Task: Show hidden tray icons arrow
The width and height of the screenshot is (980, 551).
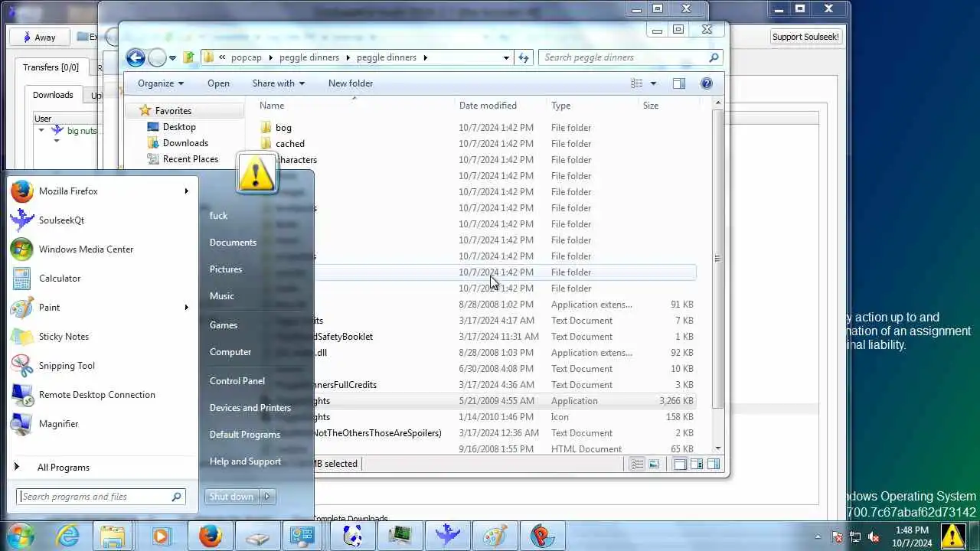Action: [818, 536]
